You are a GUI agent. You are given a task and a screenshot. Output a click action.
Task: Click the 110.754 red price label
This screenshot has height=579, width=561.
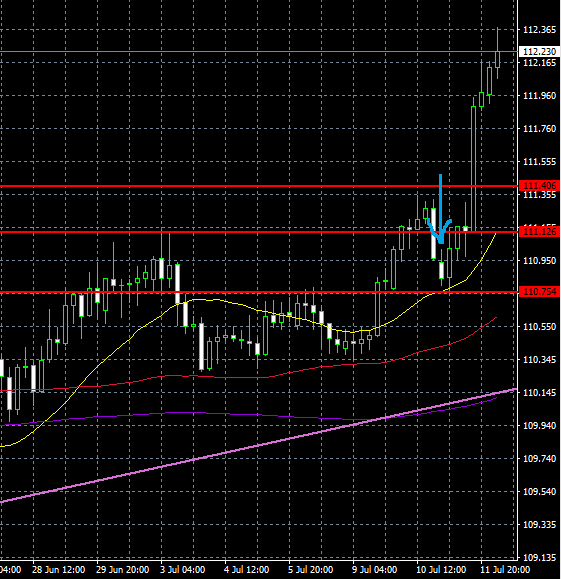pyautogui.click(x=540, y=292)
